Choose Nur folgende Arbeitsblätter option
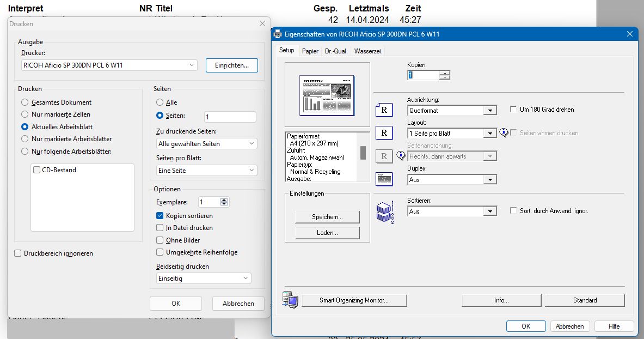The image size is (644, 339). [x=24, y=152]
